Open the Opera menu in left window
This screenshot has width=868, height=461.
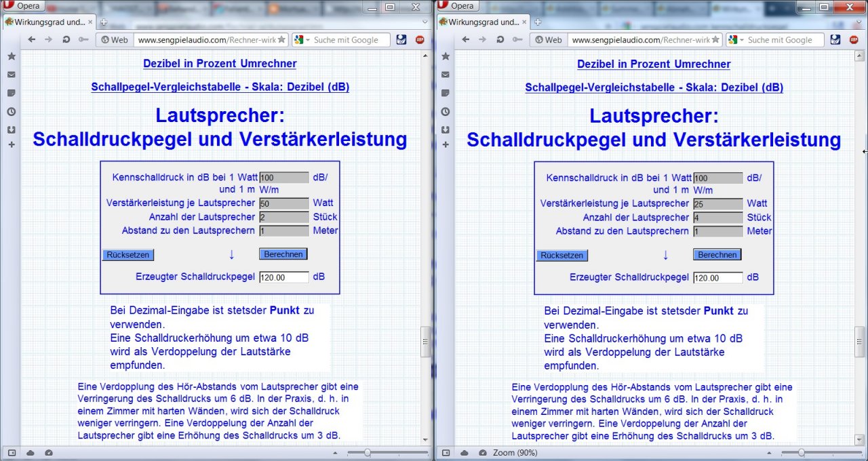click(24, 5)
